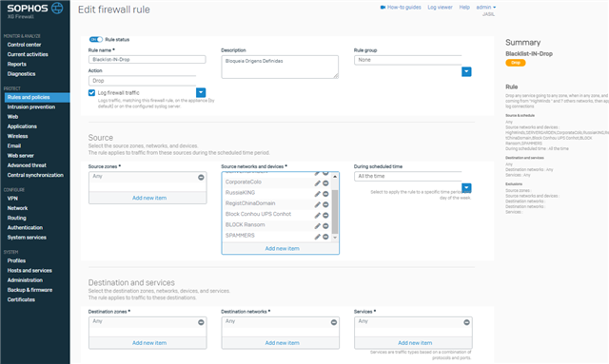609x364 pixels.
Task: Edit RegistChinaDomain pencil icon
Action: point(317,204)
